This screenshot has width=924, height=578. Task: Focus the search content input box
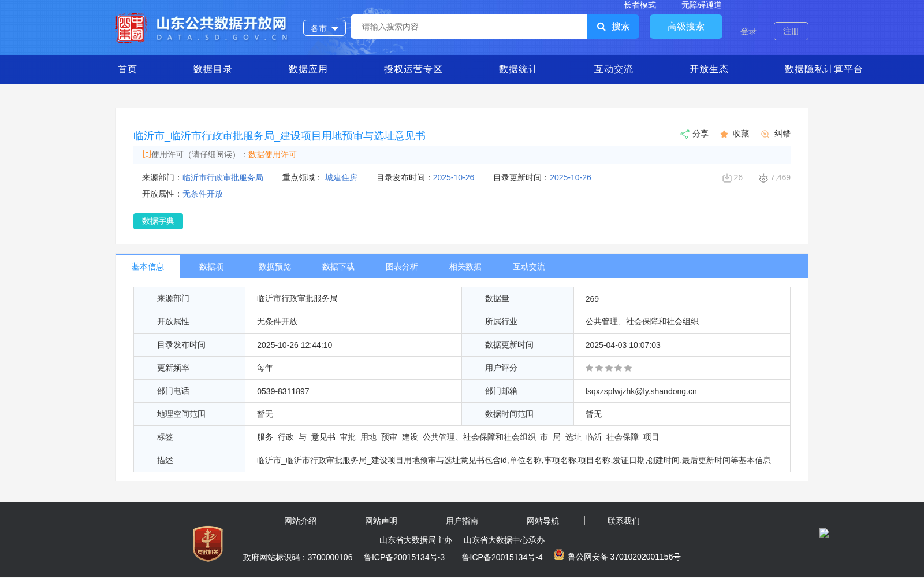click(x=469, y=27)
